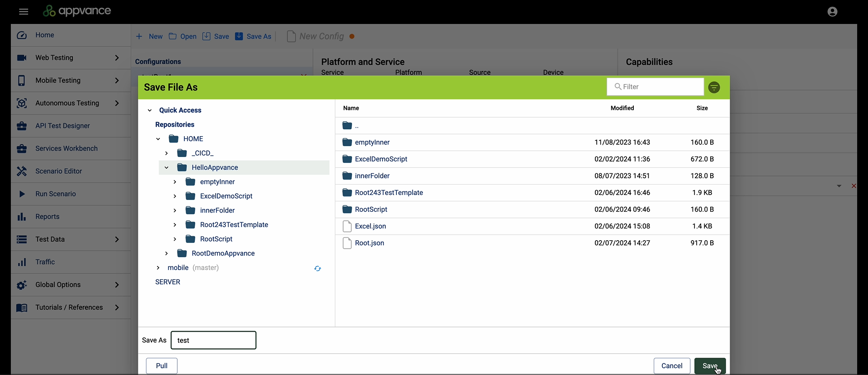Select the Root.json file
This screenshot has width=868, height=375.
click(369, 243)
